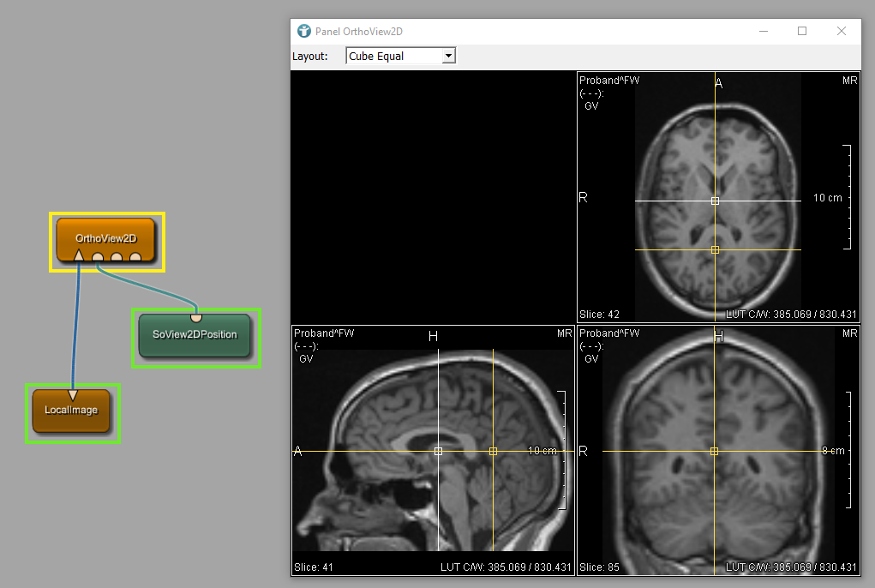Click the 10 cm scale bar in axial view
This screenshot has width=875, height=588.
point(848,197)
